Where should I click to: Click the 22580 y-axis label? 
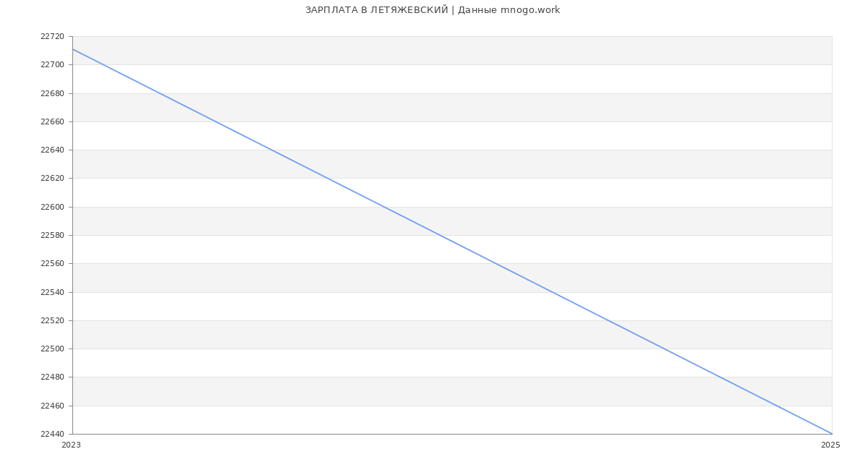pyautogui.click(x=52, y=236)
